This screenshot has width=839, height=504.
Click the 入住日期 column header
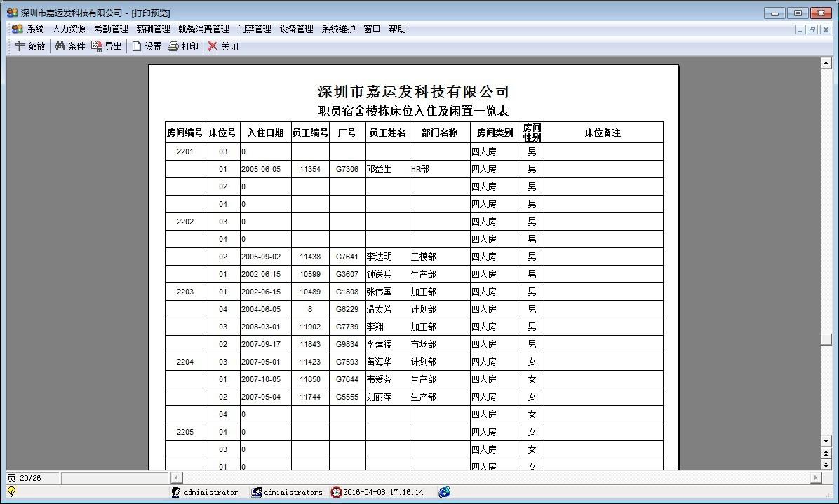tap(265, 132)
